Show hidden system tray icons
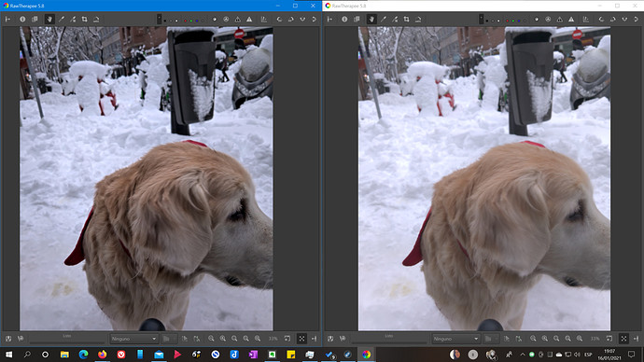This screenshot has width=644, height=362. [x=523, y=355]
